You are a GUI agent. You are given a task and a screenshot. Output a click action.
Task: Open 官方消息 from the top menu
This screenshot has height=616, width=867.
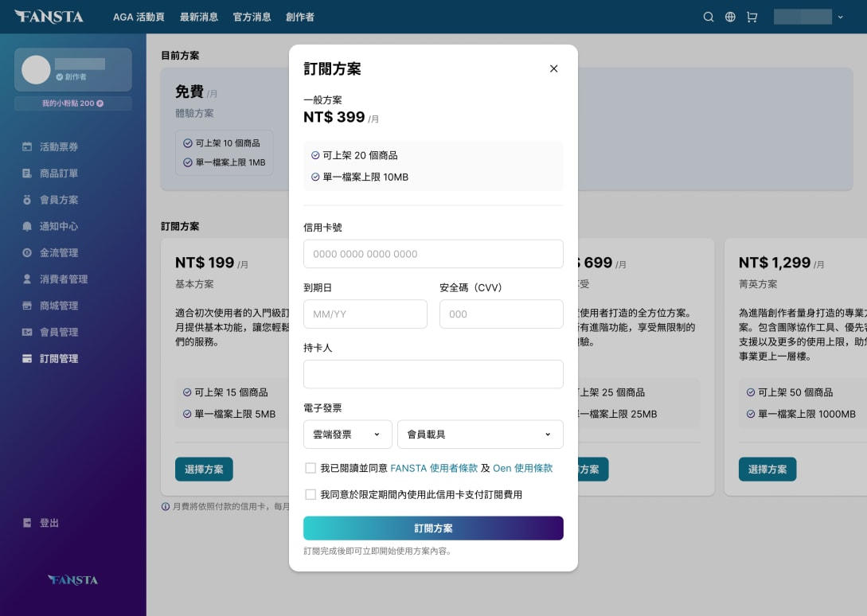(252, 16)
